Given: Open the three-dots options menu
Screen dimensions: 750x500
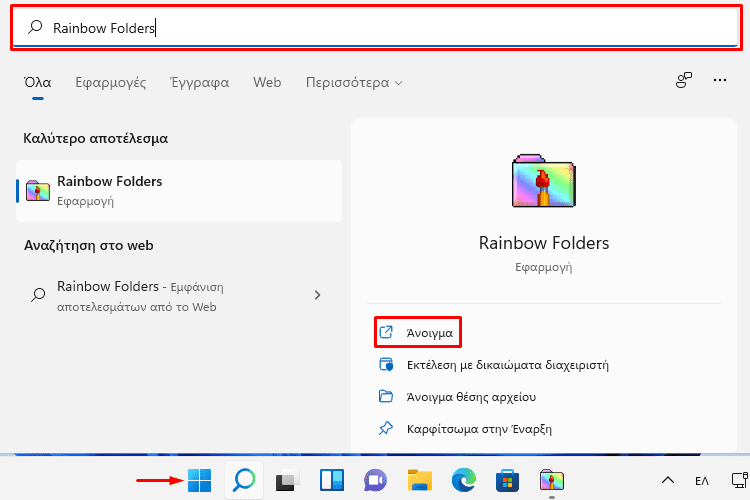Looking at the screenshot, I should (719, 80).
